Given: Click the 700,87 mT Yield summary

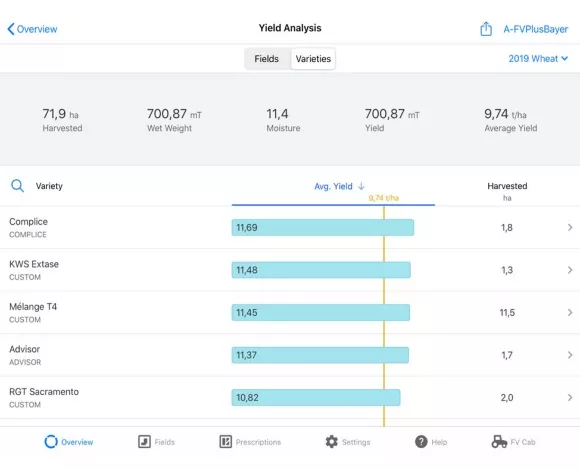Looking at the screenshot, I should (392, 120).
